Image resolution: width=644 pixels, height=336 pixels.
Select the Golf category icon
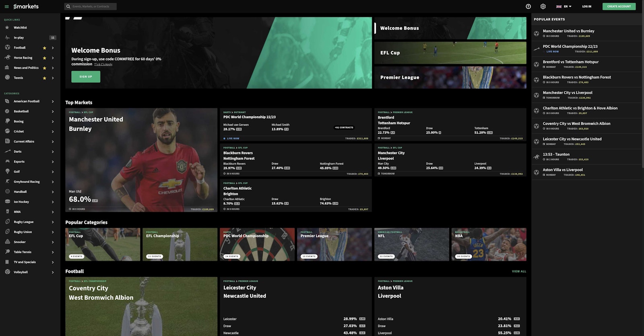(x=7, y=172)
